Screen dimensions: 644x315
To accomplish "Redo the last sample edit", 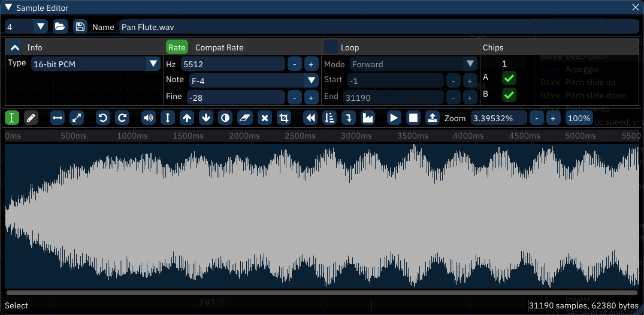I will (122, 118).
